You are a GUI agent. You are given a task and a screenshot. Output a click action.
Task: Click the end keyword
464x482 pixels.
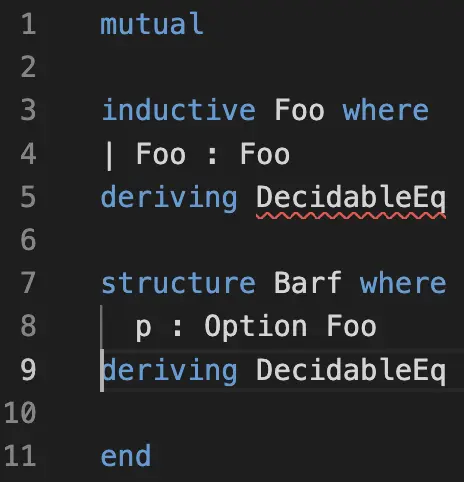tap(126, 456)
